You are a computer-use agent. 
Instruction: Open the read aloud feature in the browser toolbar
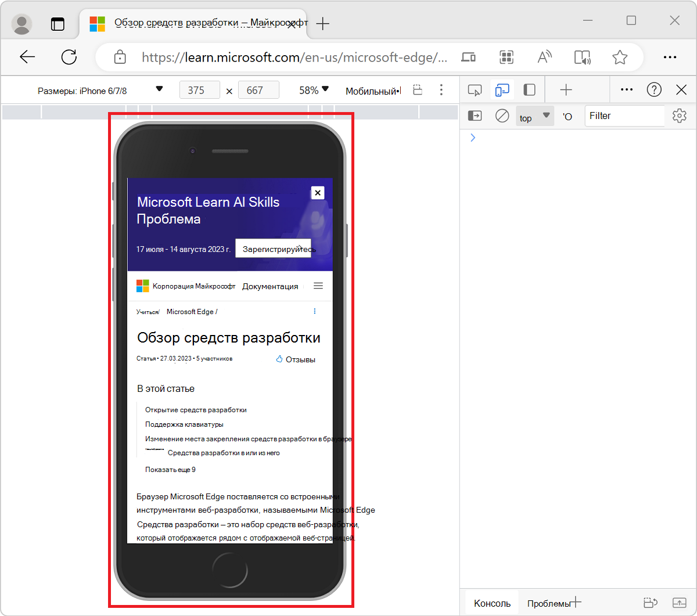coord(583,57)
